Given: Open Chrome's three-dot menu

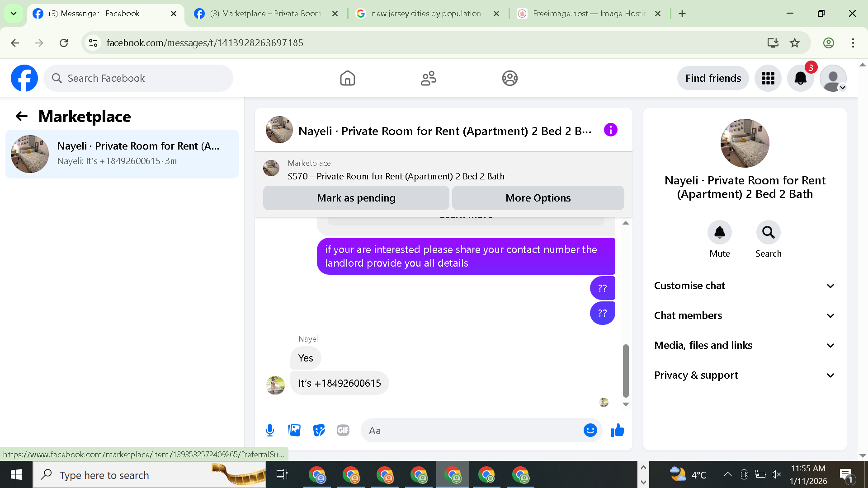Looking at the screenshot, I should [x=853, y=43].
